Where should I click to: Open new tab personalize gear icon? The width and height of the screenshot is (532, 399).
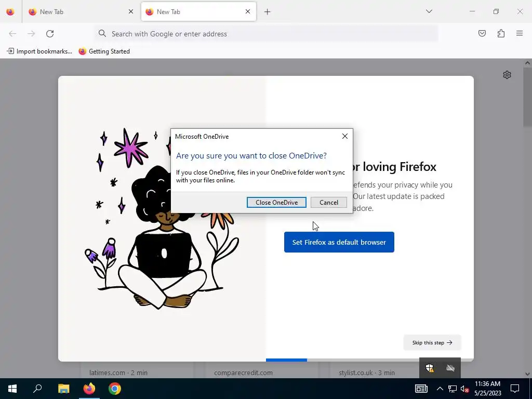tap(507, 75)
